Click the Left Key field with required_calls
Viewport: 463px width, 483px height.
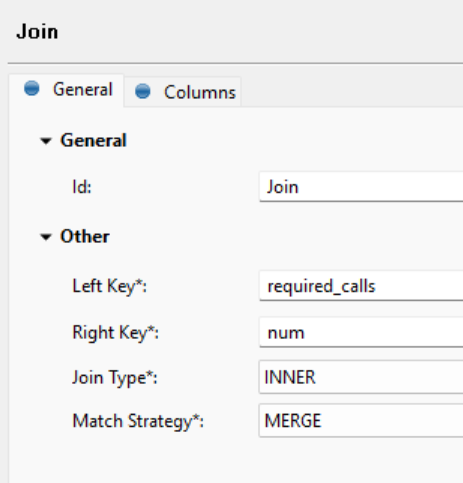coord(361,286)
